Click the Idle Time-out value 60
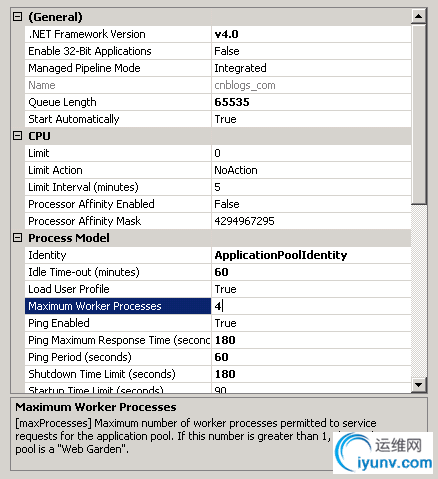The width and height of the screenshot is (438, 479). 311,272
